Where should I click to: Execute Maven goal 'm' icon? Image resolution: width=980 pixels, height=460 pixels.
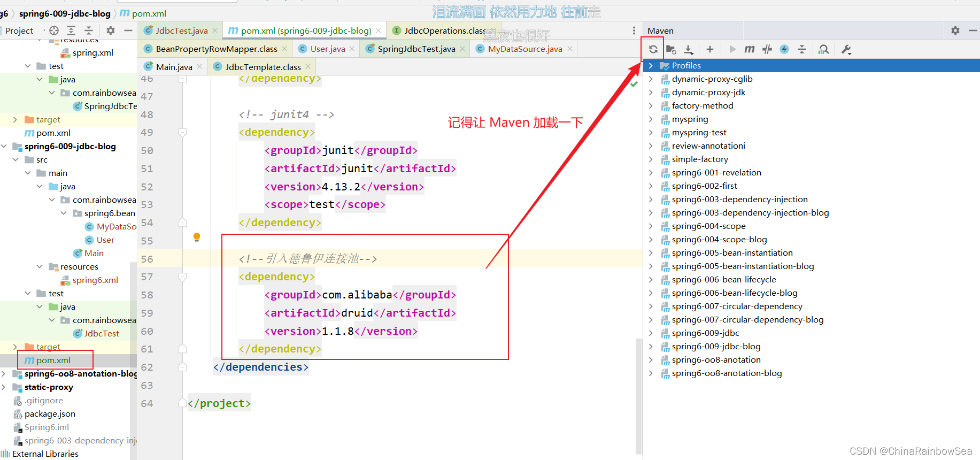tap(750, 49)
